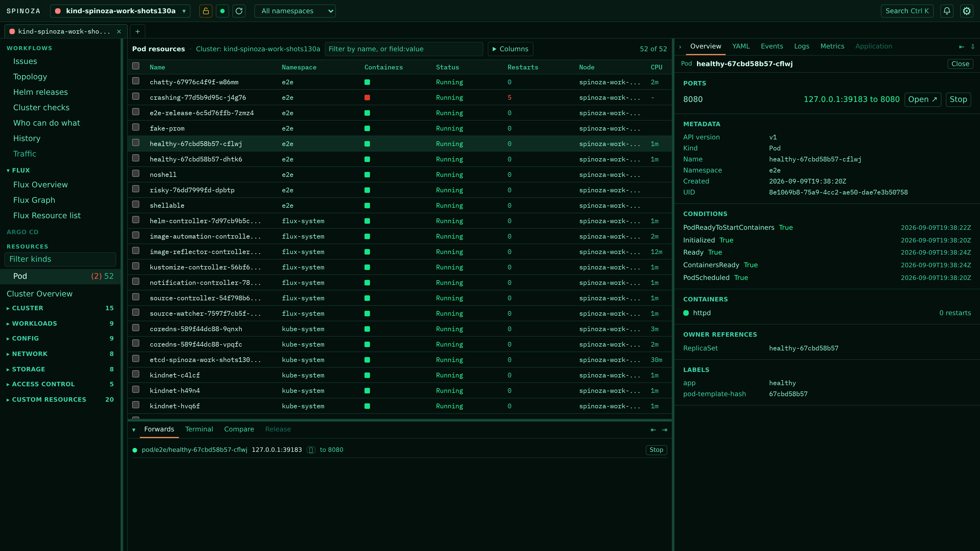The height and width of the screenshot is (551, 980).
Task: Open Flux Graph in sidebar
Action: pyautogui.click(x=34, y=200)
